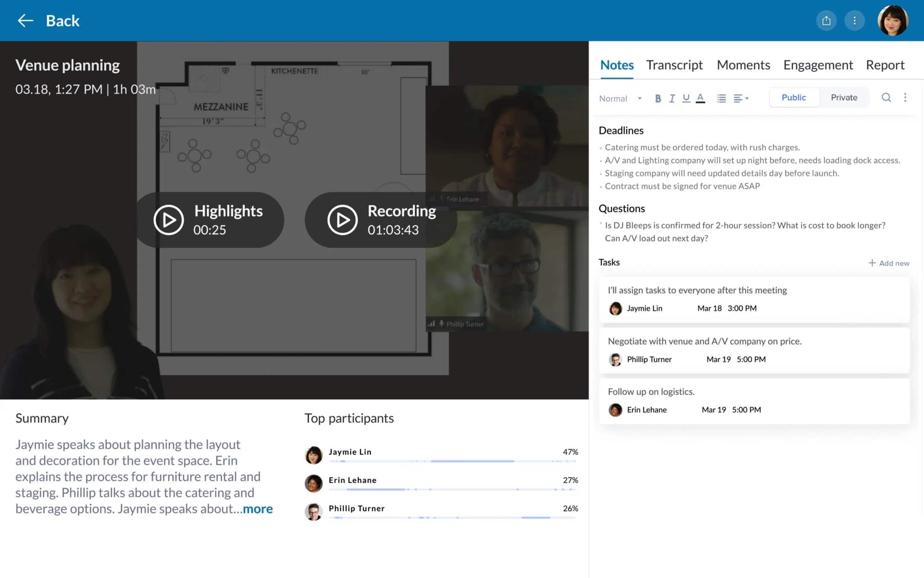Apply text color highlight in notes
The image size is (924, 578).
[x=701, y=98]
